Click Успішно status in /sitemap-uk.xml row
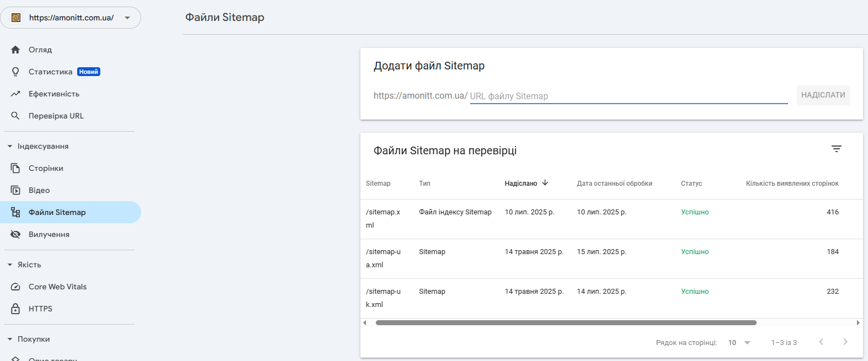The height and width of the screenshot is (361, 868). coord(695,292)
